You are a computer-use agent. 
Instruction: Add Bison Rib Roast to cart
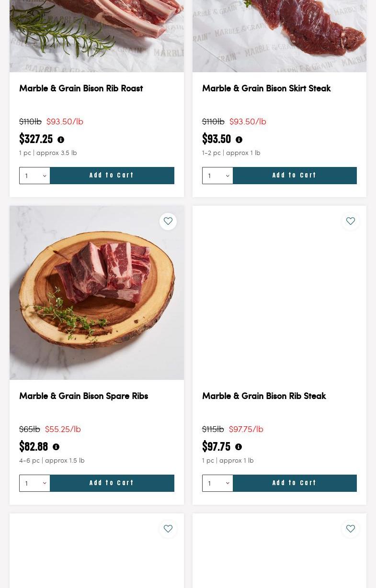(x=112, y=176)
